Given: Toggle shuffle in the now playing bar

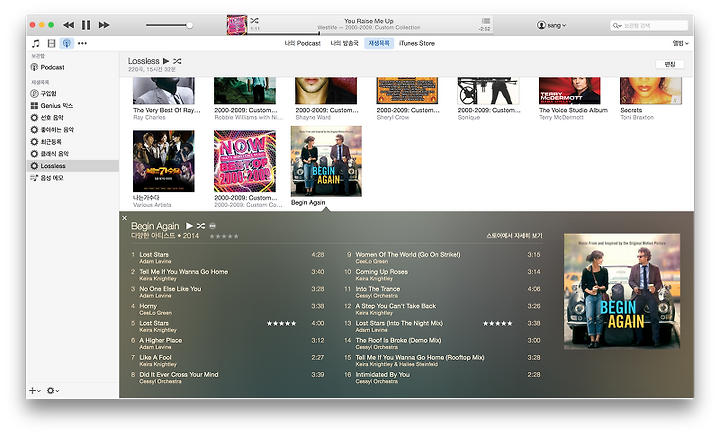Looking at the screenshot, I should (x=254, y=21).
